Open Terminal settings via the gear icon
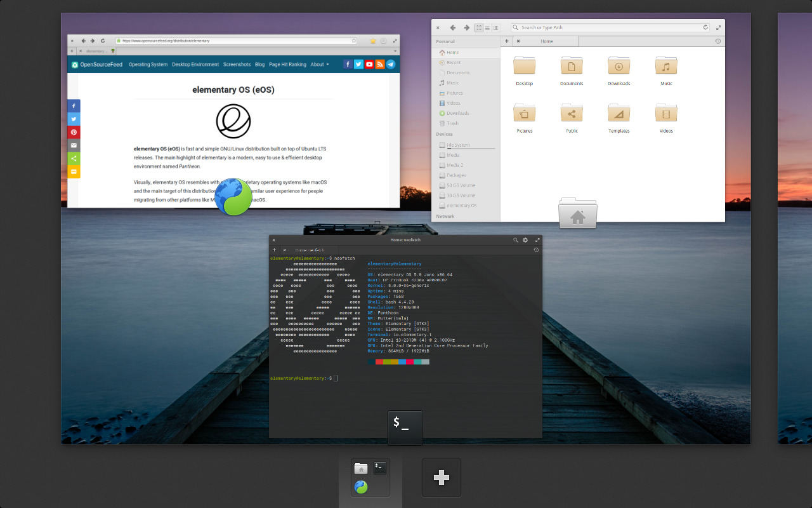 [x=525, y=240]
